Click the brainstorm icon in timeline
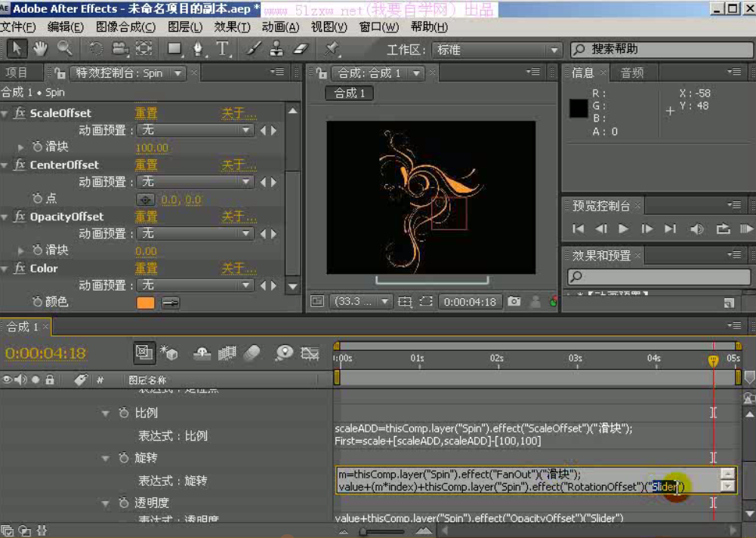756x538 pixels. 285,354
